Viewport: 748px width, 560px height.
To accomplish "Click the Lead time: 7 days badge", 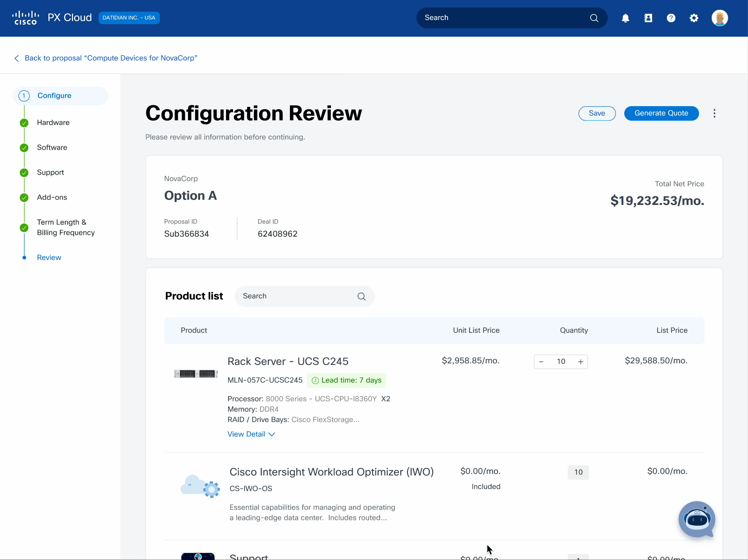I will point(346,381).
